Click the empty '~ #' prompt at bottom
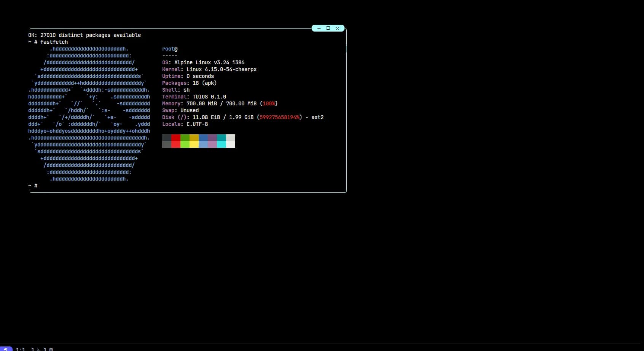644x351 pixels. click(33, 186)
